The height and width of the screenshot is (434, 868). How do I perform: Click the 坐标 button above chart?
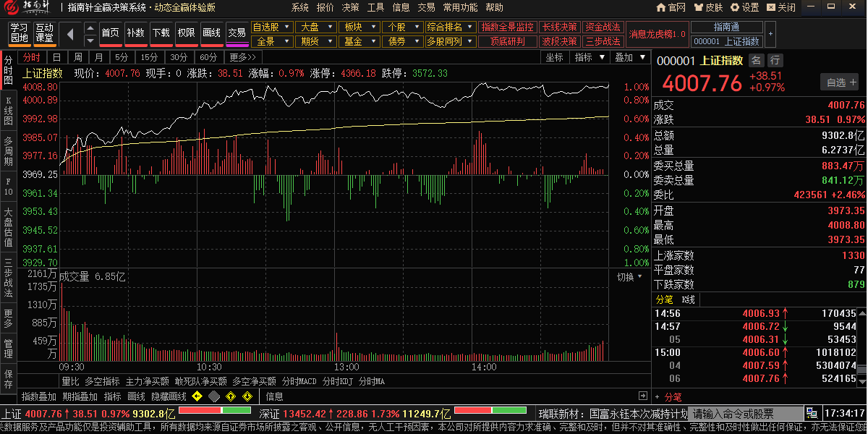tap(554, 57)
